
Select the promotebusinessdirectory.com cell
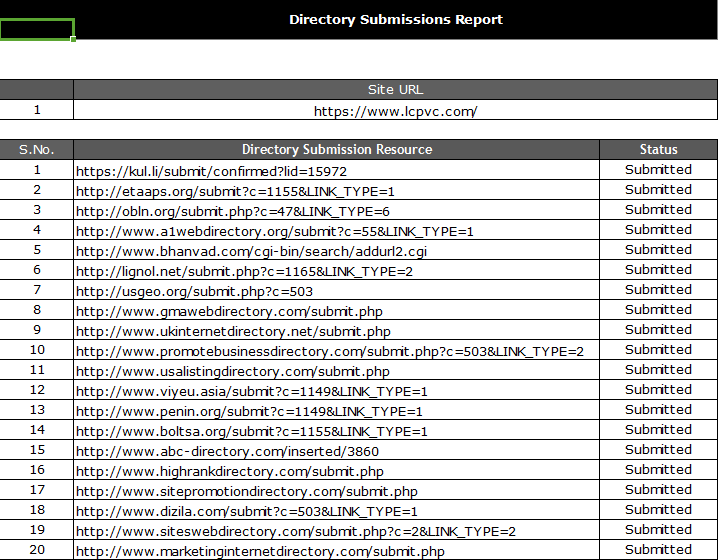pyautogui.click(x=337, y=351)
